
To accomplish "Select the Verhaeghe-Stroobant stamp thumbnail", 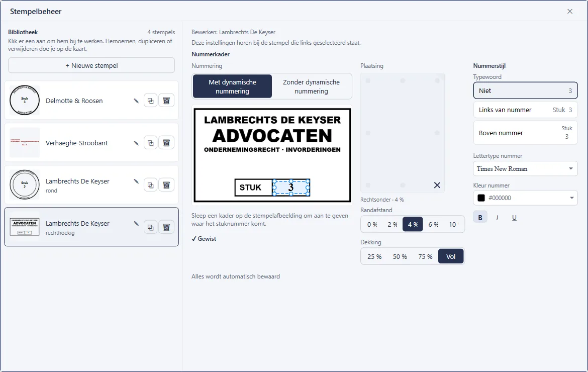I will pos(25,142).
